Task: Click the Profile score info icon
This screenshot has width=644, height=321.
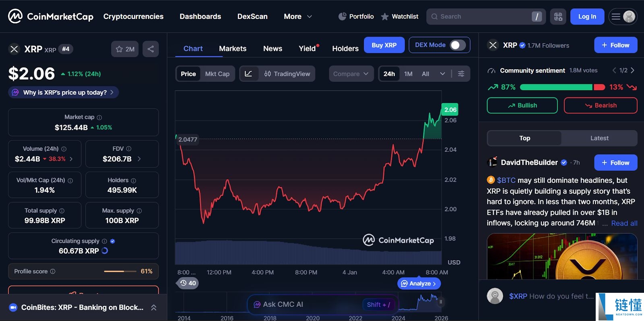Action: click(53, 271)
